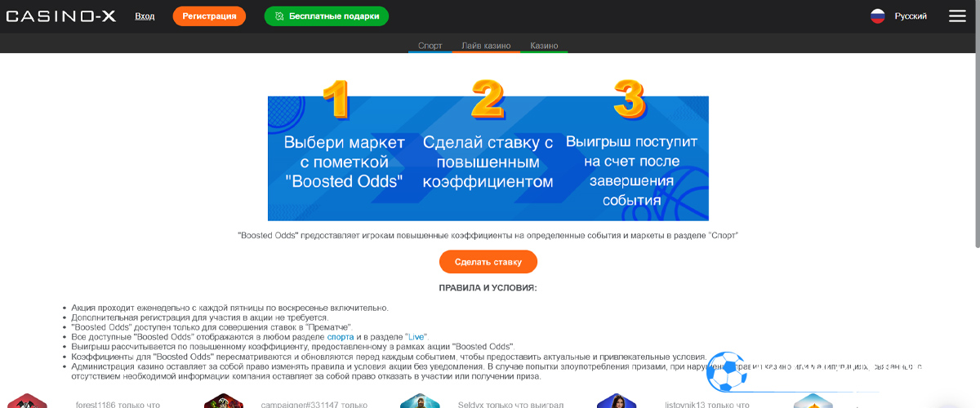Click the Casino-X logo
Image resolution: width=980 pixels, height=408 pixels.
[61, 16]
